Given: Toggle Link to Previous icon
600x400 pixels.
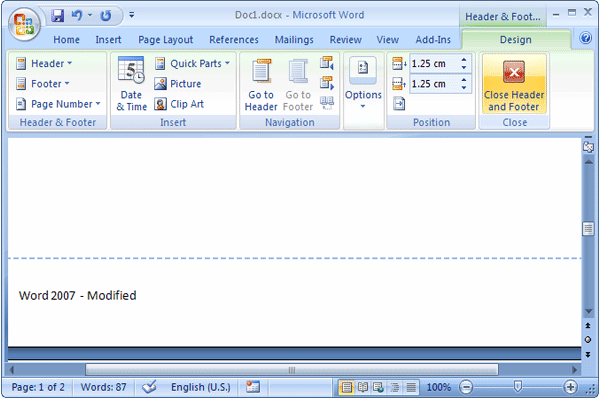Looking at the screenshot, I should point(327,103).
